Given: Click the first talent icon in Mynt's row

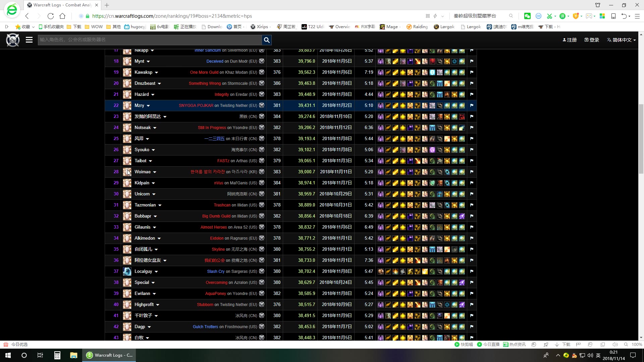Looking at the screenshot, I should click(381, 61).
